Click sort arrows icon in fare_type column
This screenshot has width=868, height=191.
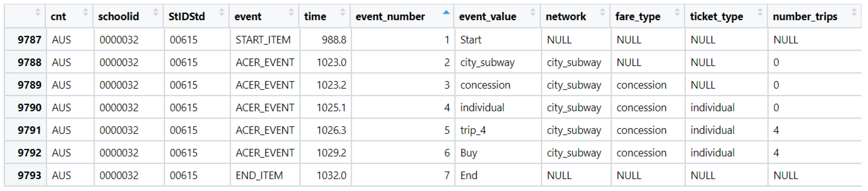(677, 12)
